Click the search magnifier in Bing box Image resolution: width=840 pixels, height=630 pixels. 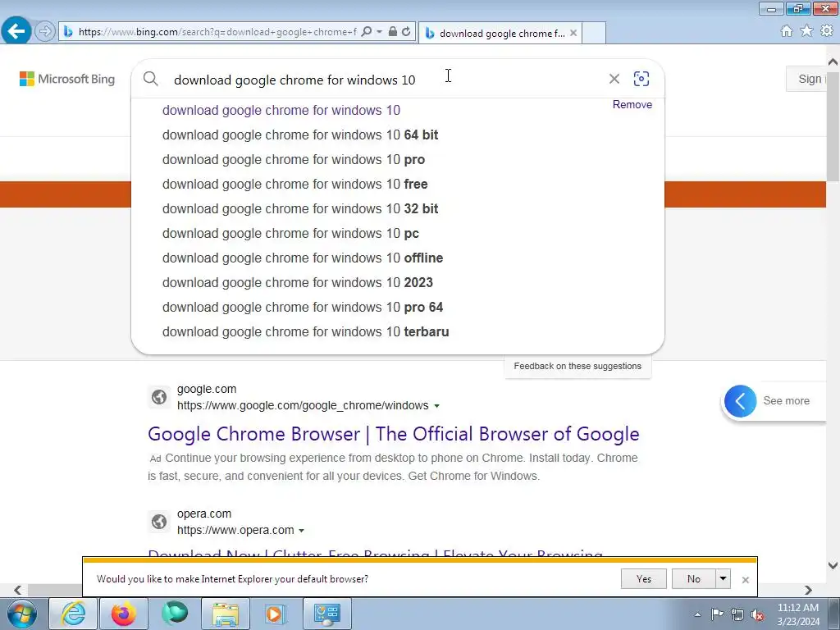point(151,79)
